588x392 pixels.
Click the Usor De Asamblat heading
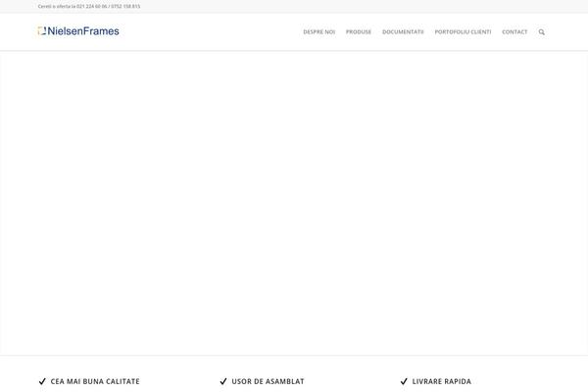[269, 381]
